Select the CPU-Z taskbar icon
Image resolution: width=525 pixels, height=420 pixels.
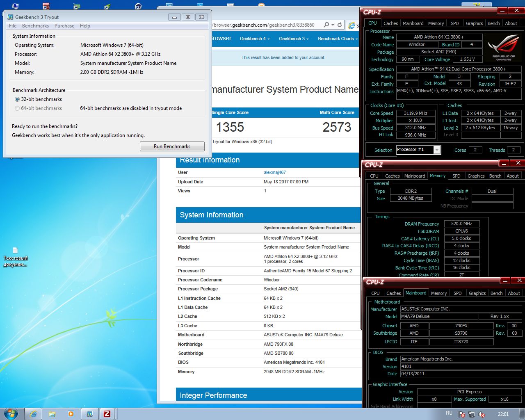107,414
